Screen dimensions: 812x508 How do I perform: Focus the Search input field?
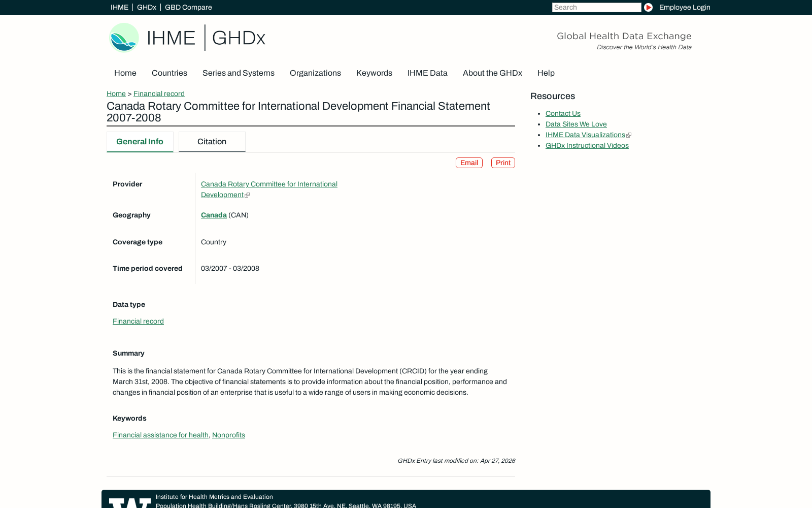pos(597,7)
